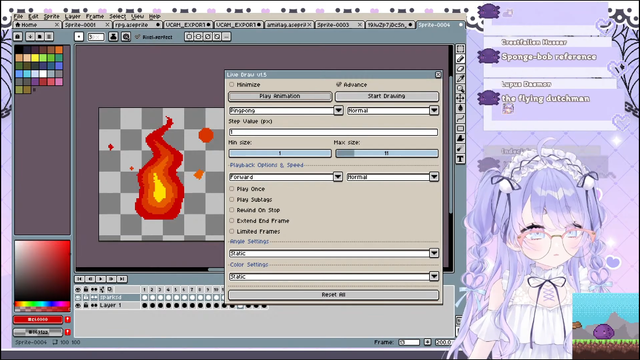Switch to the Sprite-0003 tab
The width and height of the screenshot is (640, 360).
(x=333, y=25)
